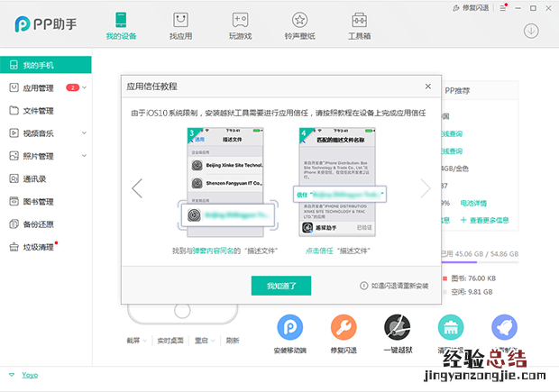Open the 找应用 tab
This screenshot has height=392, width=559.
point(180,25)
